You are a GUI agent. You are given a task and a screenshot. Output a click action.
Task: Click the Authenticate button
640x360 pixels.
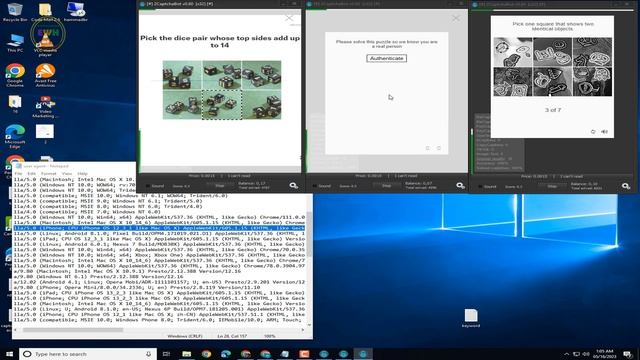pos(386,58)
